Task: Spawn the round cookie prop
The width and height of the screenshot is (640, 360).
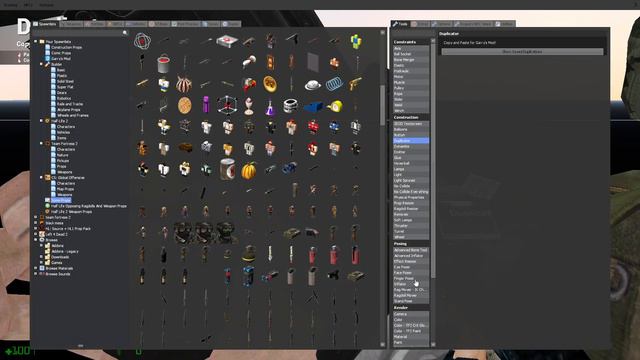Action: 184,106
